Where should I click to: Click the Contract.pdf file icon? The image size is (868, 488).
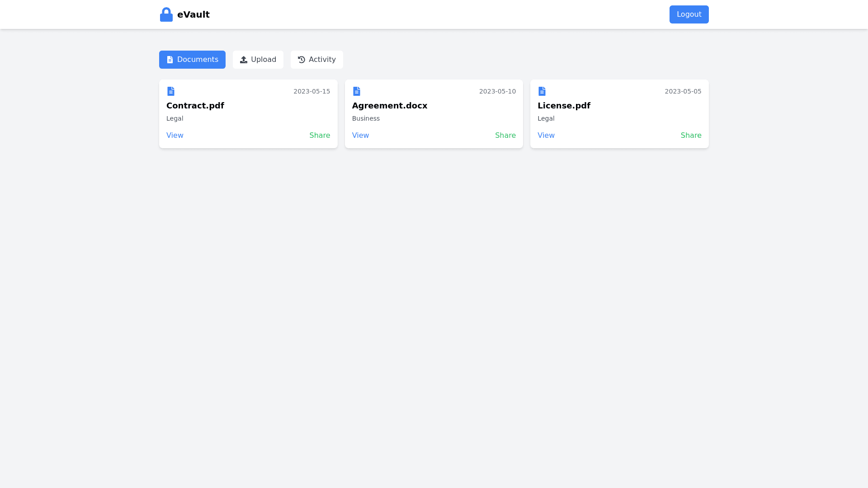coord(171,91)
